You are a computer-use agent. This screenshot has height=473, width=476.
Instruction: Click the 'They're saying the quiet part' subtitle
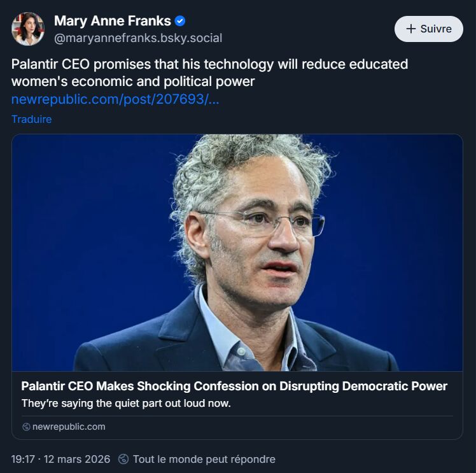coord(125,403)
